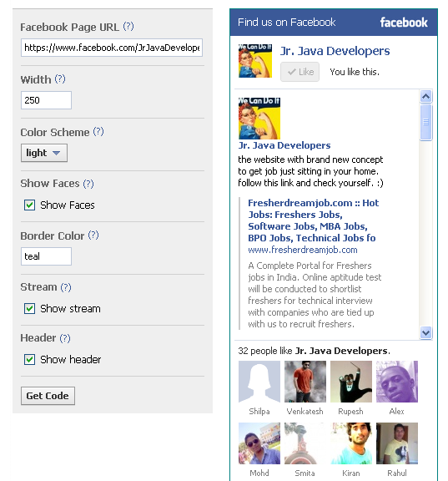Viewport: 448px width, 481px height.
Task: Click the You like this text
Action: [x=355, y=72]
